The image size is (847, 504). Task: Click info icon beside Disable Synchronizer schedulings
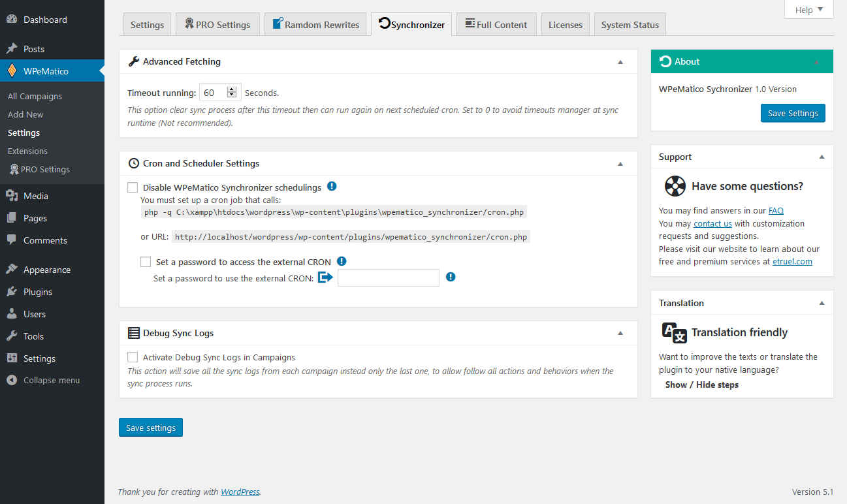(x=332, y=187)
